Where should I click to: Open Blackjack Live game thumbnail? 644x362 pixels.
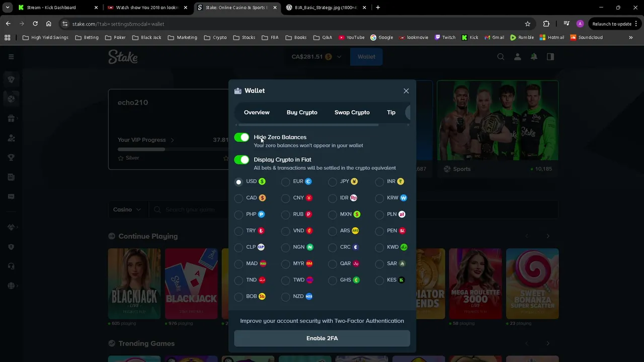pyautogui.click(x=134, y=284)
